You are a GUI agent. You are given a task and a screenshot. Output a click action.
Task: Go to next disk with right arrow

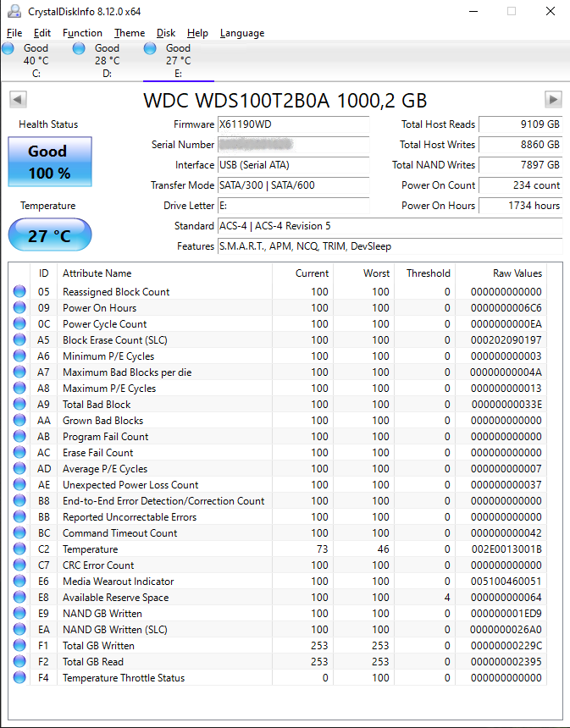coord(553,99)
